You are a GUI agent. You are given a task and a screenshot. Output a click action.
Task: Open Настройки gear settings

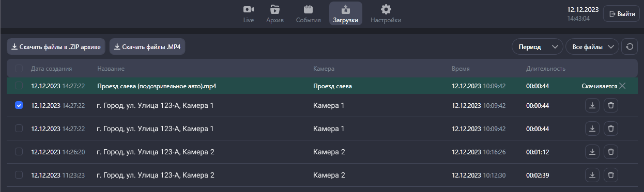click(x=386, y=14)
